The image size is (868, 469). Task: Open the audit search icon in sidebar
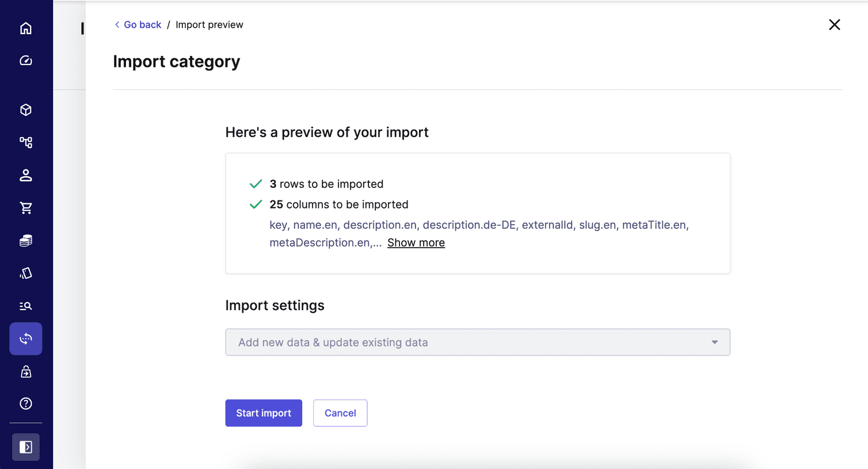(x=25, y=306)
